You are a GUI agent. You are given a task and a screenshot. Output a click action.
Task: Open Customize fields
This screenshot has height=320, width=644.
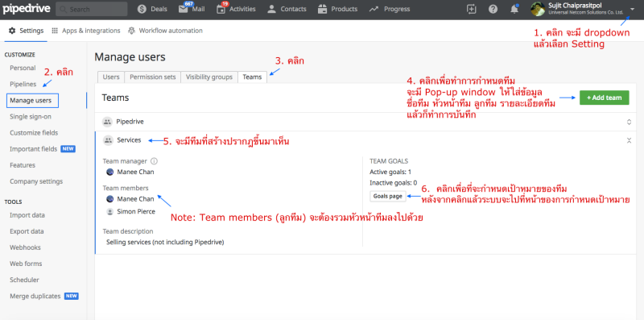tap(34, 133)
